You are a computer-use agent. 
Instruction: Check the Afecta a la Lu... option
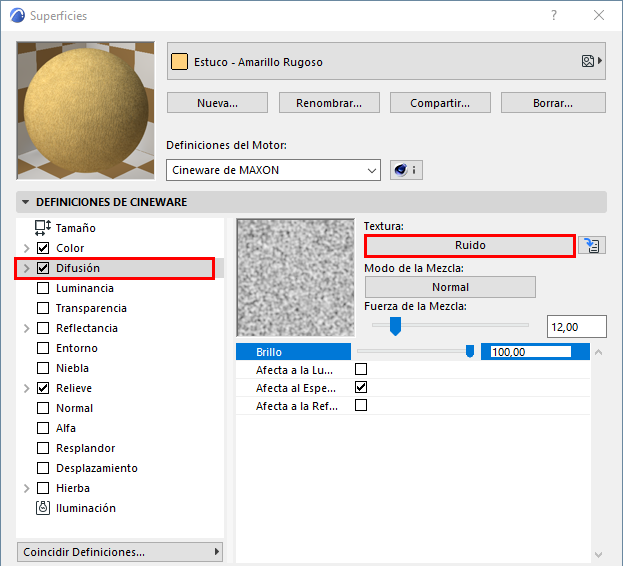(361, 369)
